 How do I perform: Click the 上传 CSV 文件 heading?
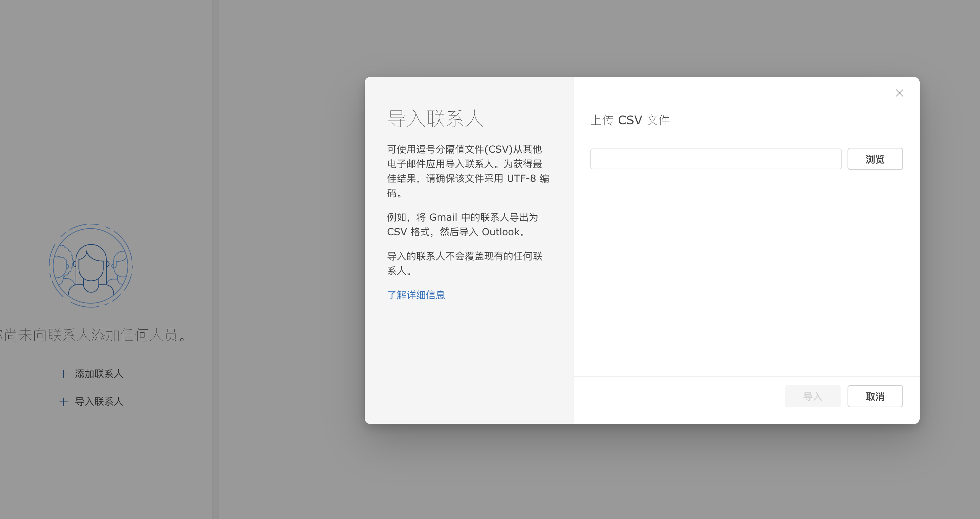point(630,120)
